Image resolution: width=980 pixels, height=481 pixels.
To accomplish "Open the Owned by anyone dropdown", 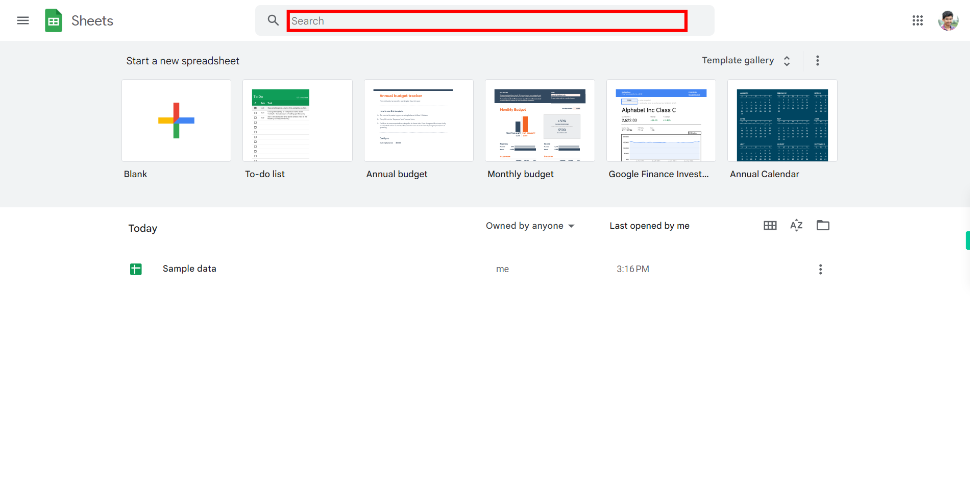I will (530, 226).
